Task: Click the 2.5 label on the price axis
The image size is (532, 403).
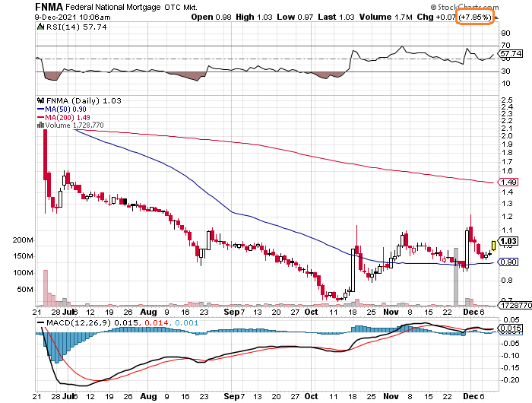Action: point(507,100)
